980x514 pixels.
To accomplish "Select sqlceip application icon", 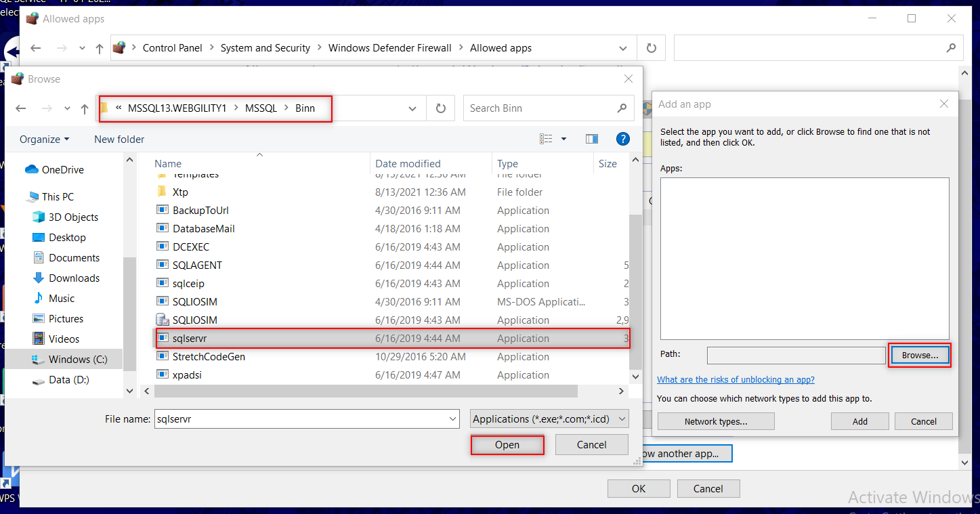I will (162, 284).
